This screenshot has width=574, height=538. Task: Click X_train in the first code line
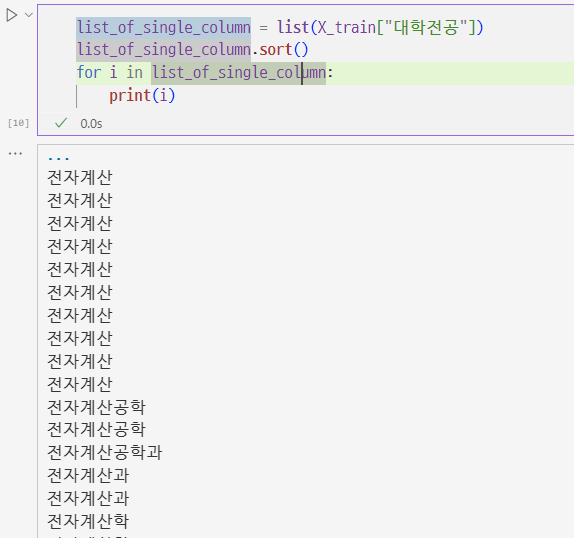click(346, 27)
